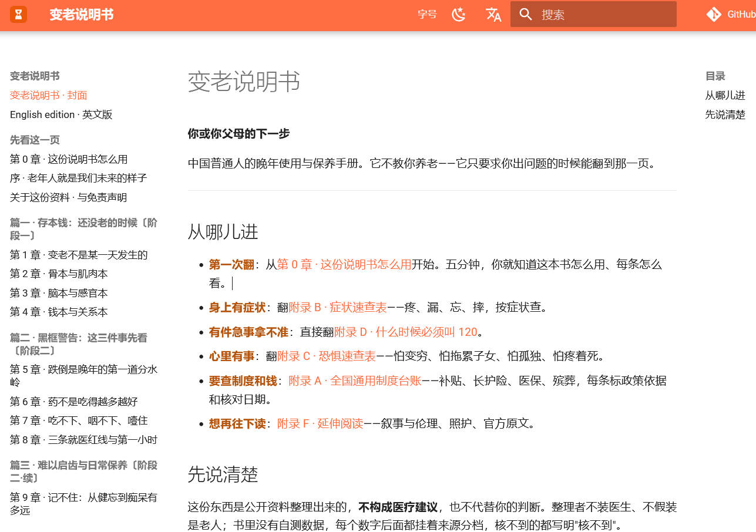The width and height of the screenshot is (756, 532).
Task: Click the header title 变老说明书
Action: click(82, 15)
